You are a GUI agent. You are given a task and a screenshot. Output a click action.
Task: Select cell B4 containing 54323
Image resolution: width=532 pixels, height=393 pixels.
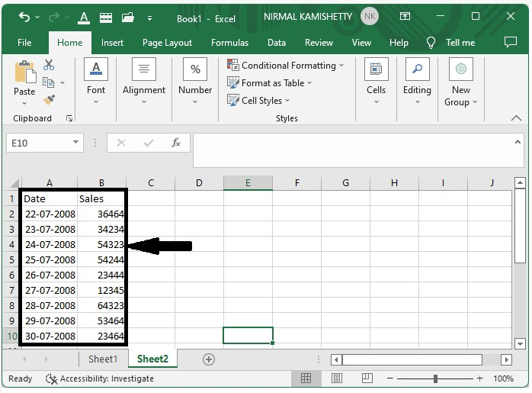[x=101, y=245]
